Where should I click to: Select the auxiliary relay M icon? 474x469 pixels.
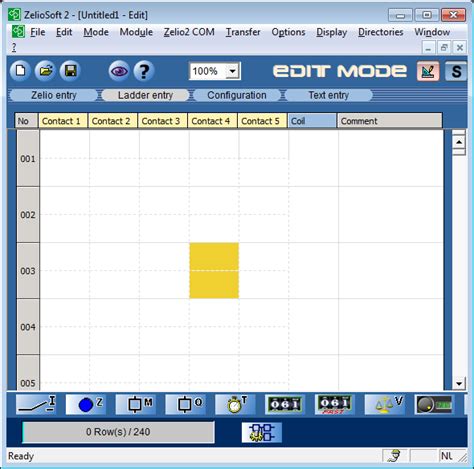click(x=136, y=404)
